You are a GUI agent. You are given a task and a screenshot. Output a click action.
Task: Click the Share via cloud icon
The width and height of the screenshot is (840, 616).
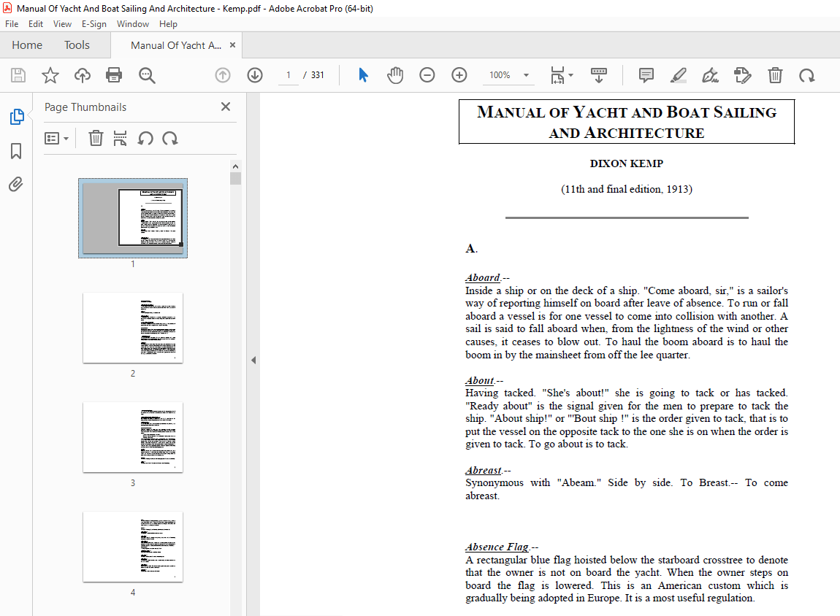(82, 75)
